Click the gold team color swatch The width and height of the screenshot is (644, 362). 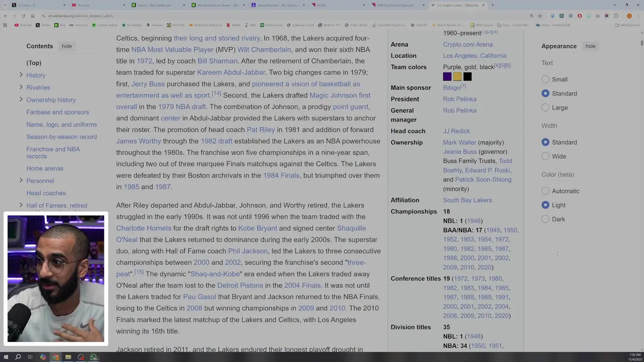click(457, 76)
